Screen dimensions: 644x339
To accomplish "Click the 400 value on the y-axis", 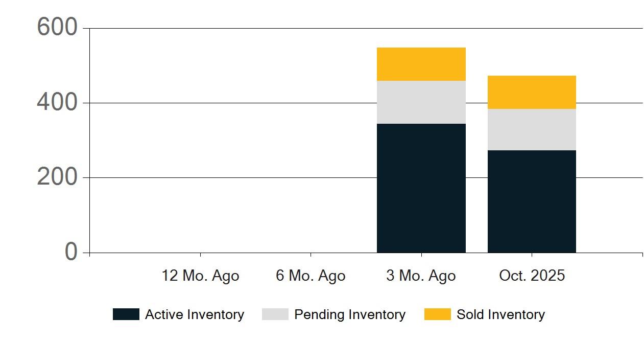I will pos(57,102).
